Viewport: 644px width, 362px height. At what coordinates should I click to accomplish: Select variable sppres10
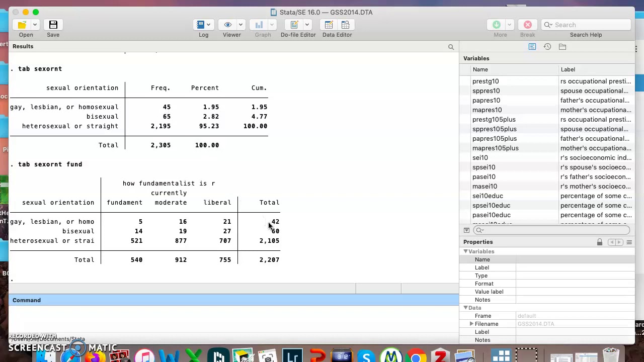[486, 91]
